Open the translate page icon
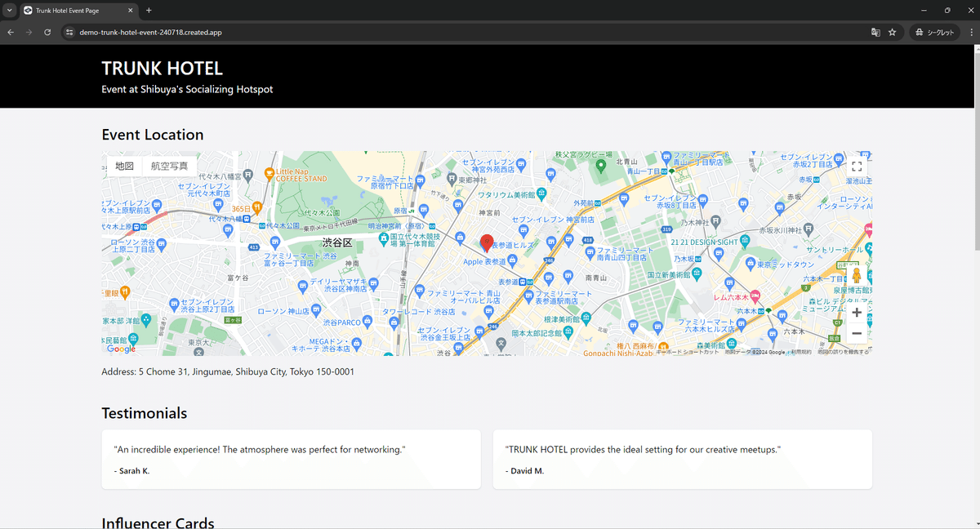The height and width of the screenshot is (529, 980). 875,33
